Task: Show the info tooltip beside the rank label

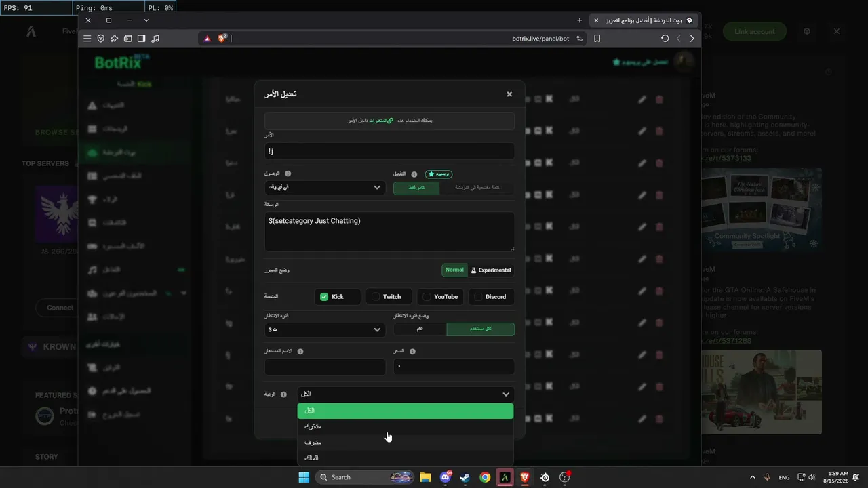Action: tap(283, 394)
